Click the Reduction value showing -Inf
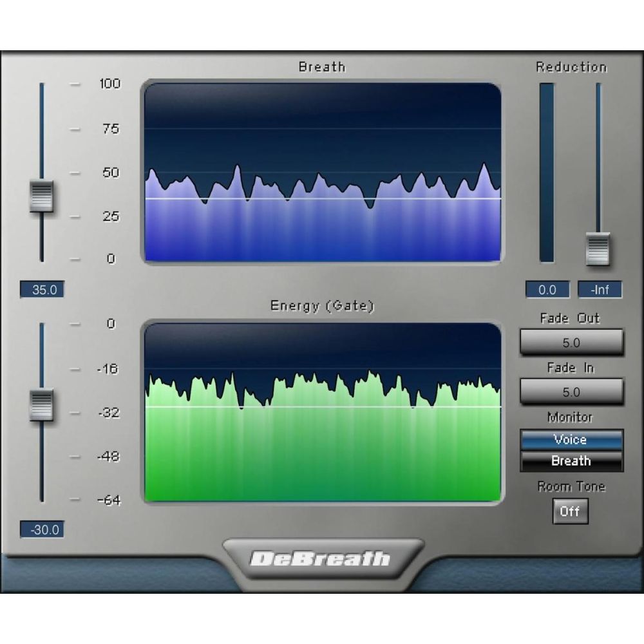This screenshot has height=644, width=644. pyautogui.click(x=600, y=290)
